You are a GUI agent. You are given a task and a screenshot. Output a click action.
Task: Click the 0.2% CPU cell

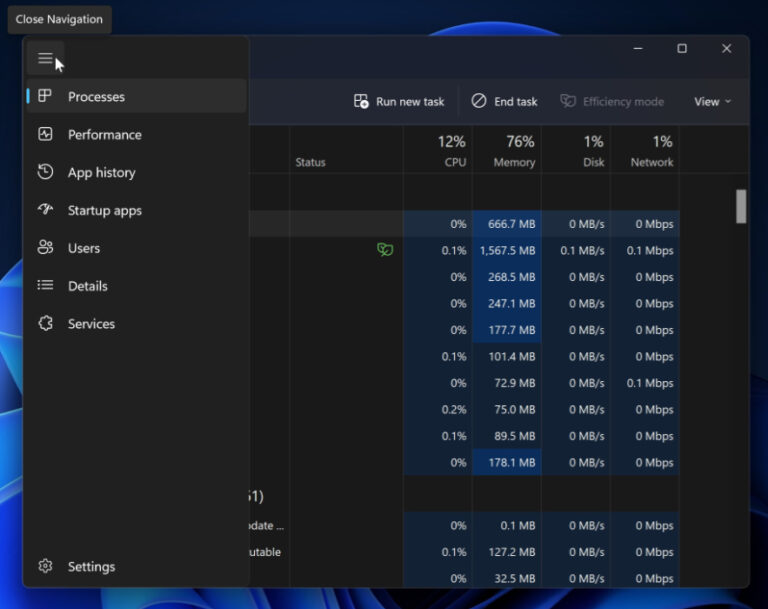tap(438, 409)
